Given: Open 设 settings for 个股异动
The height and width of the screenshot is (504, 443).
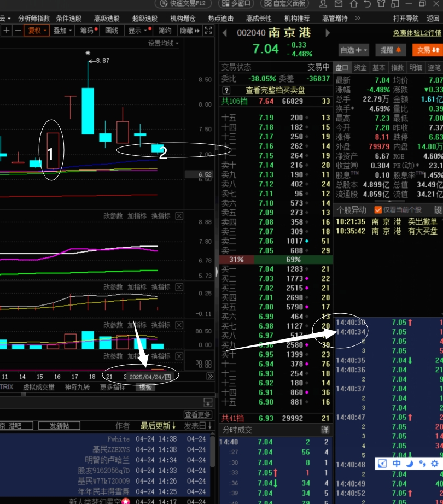Looking at the screenshot, I should coord(438,210).
